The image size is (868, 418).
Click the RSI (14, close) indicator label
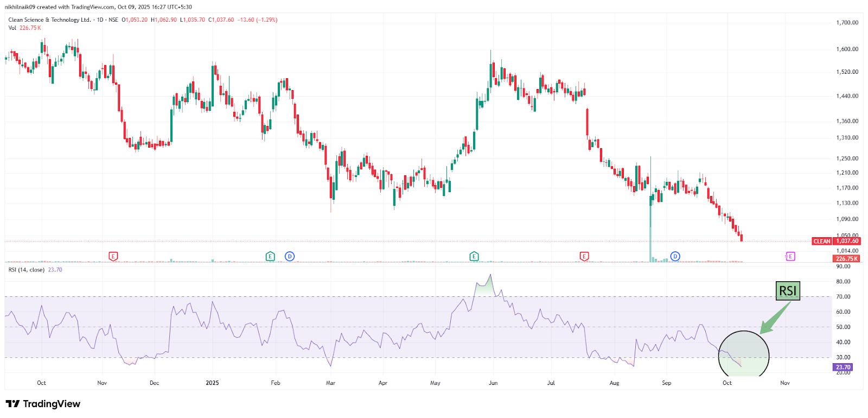(26, 270)
